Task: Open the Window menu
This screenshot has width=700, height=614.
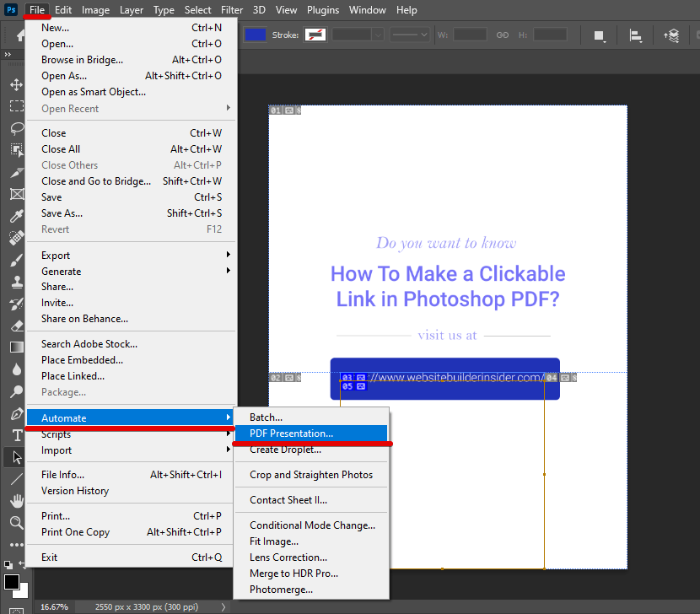Action: coord(368,10)
